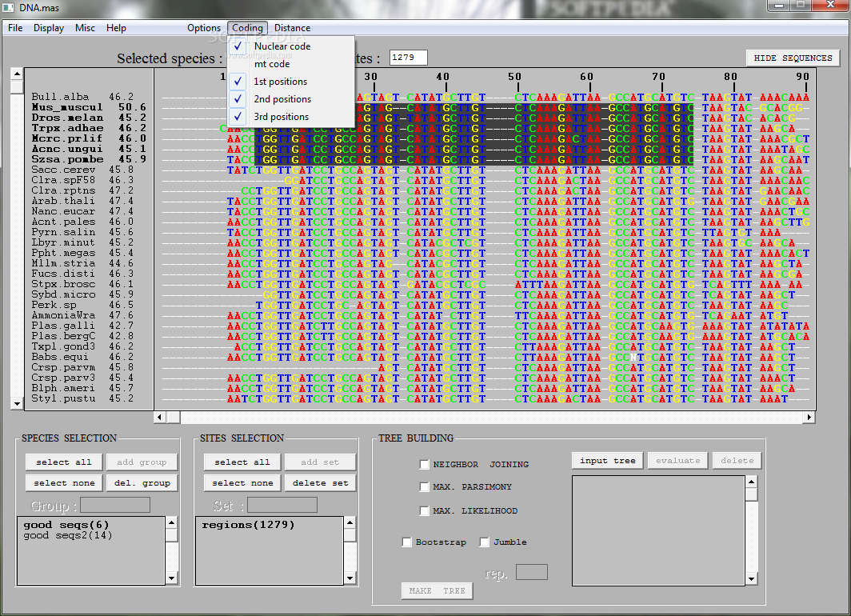
Task: Enable the Jumble checkbox
Action: 484,542
